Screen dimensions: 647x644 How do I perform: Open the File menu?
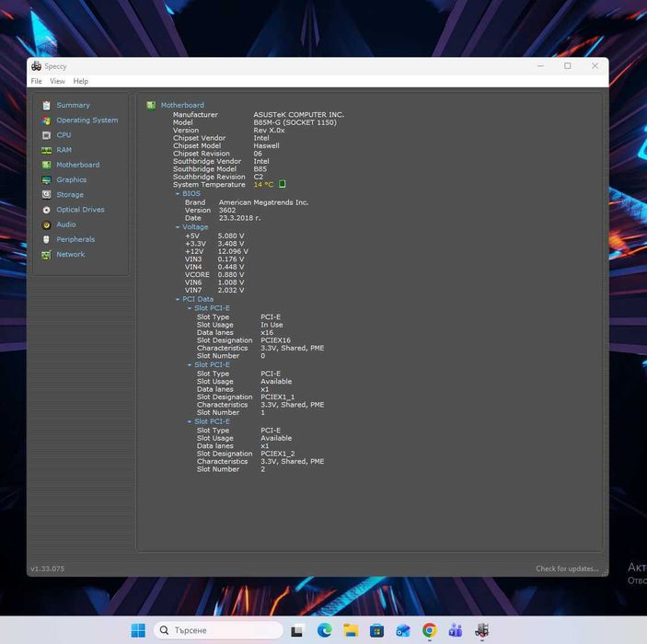point(36,81)
